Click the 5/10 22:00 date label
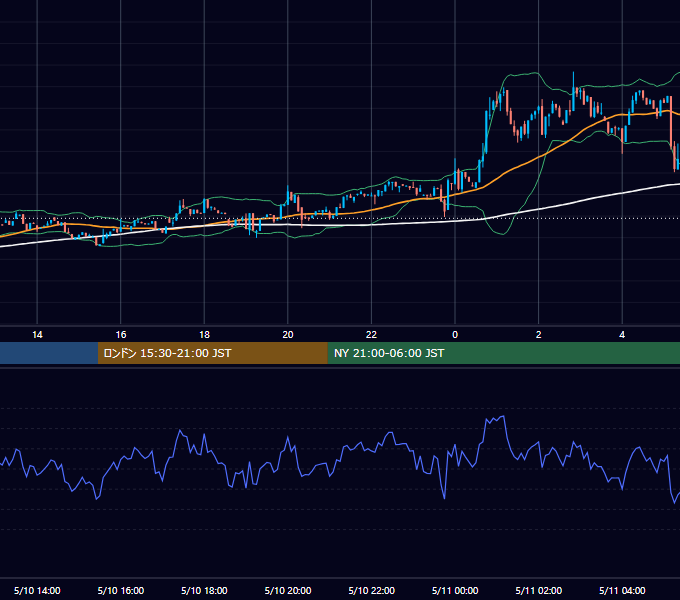The image size is (680, 600). [372, 590]
